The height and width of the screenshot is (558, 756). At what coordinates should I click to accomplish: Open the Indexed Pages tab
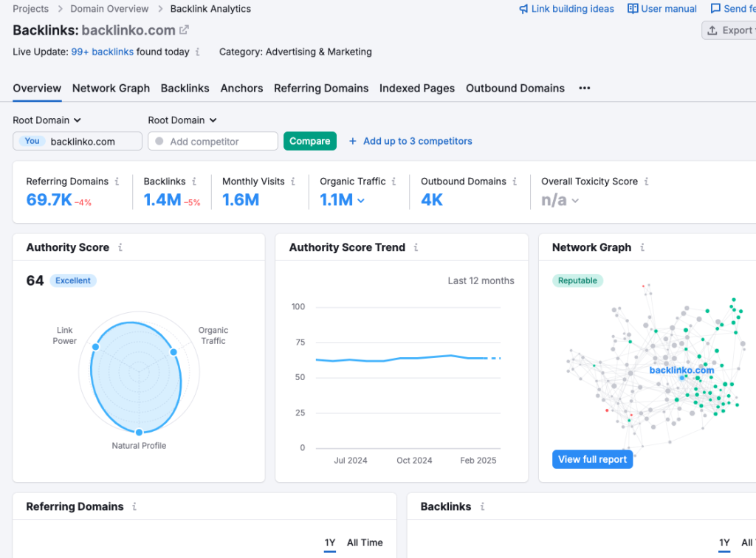417,88
